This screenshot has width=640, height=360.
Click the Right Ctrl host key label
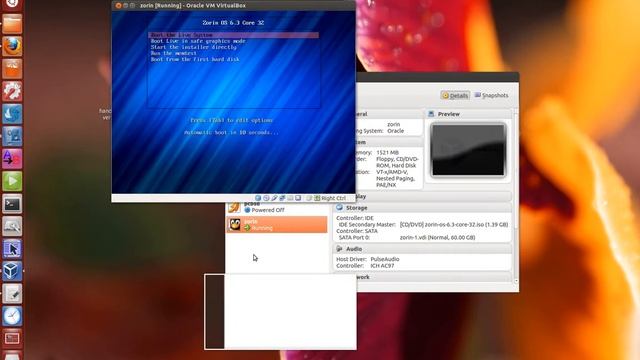click(x=333, y=198)
